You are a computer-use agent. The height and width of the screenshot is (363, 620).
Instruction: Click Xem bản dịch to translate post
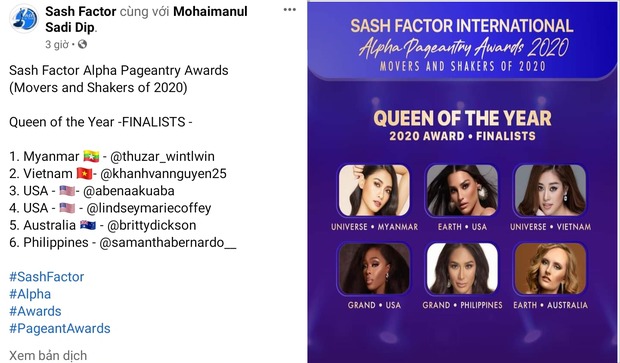48,355
